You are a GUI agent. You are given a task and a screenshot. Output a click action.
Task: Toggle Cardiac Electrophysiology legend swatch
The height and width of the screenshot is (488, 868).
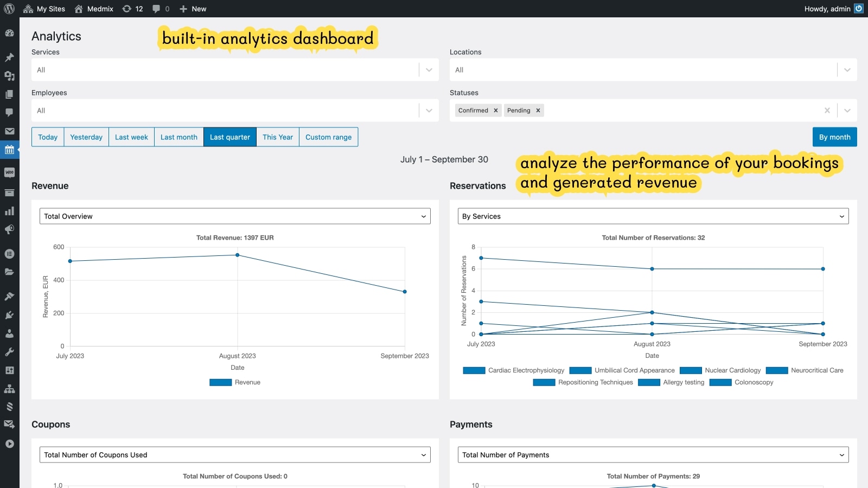474,370
